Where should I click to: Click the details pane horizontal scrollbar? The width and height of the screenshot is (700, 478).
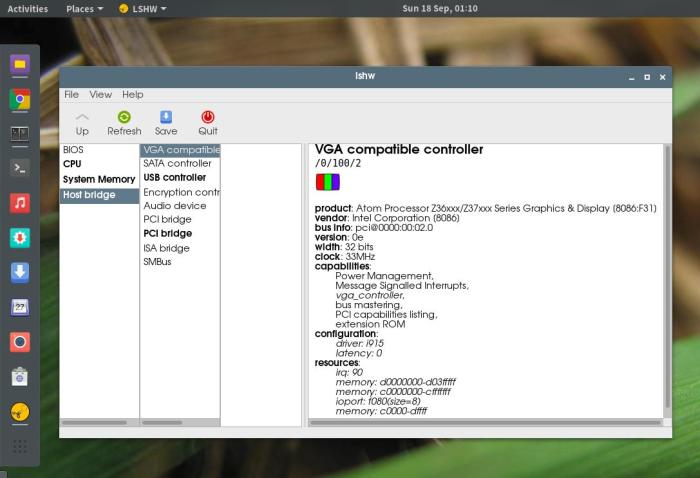[485, 423]
